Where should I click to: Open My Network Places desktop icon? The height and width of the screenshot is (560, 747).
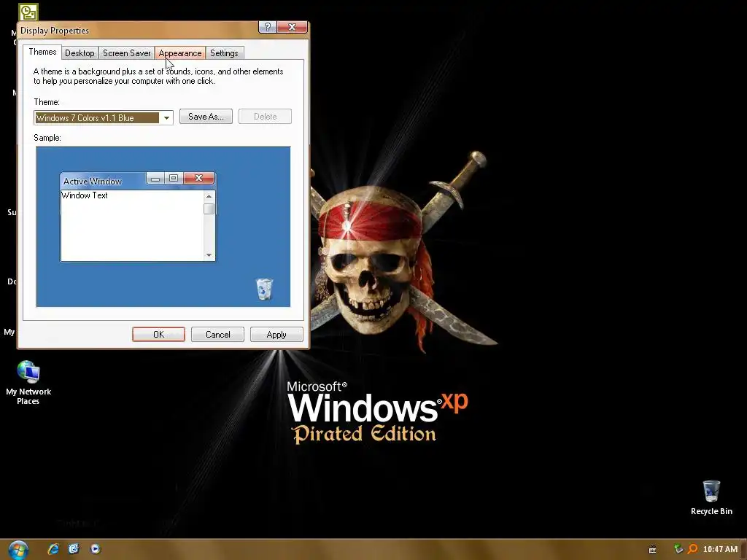[x=28, y=383]
